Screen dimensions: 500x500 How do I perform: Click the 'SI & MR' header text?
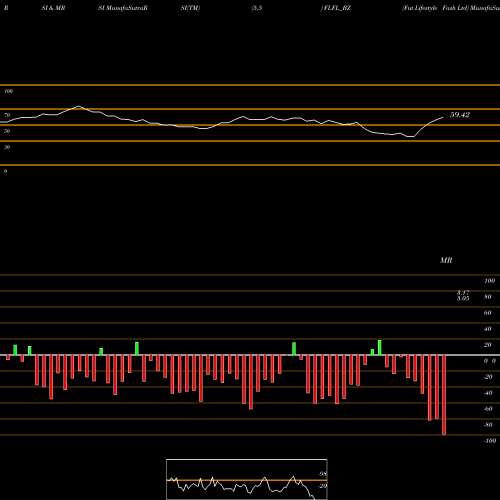coord(53,8)
